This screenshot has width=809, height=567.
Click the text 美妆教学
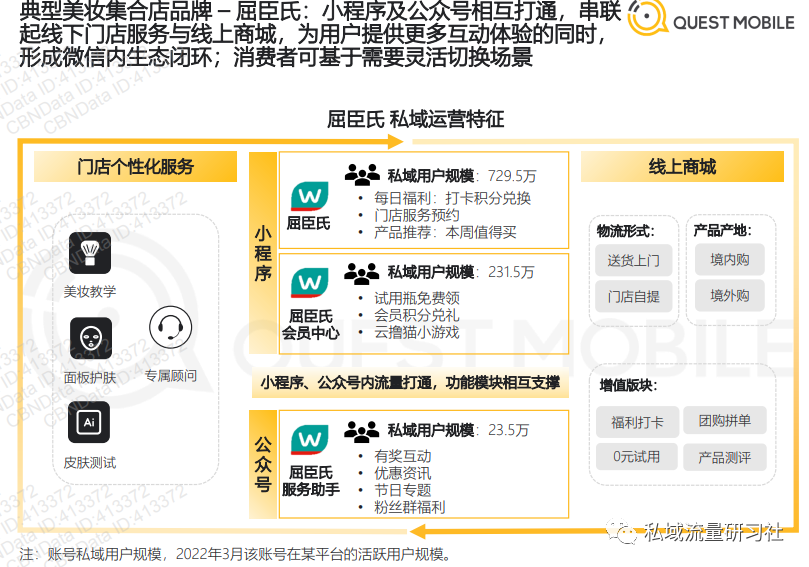pos(90,291)
